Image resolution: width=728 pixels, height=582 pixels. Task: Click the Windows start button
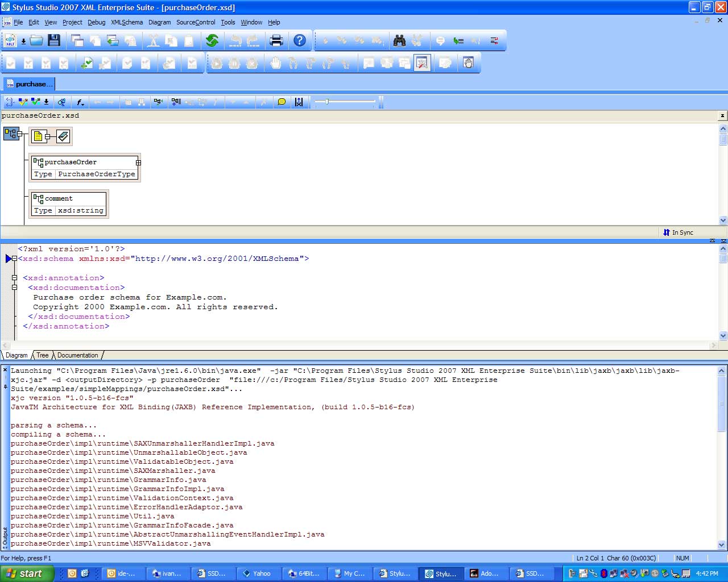pos(27,573)
